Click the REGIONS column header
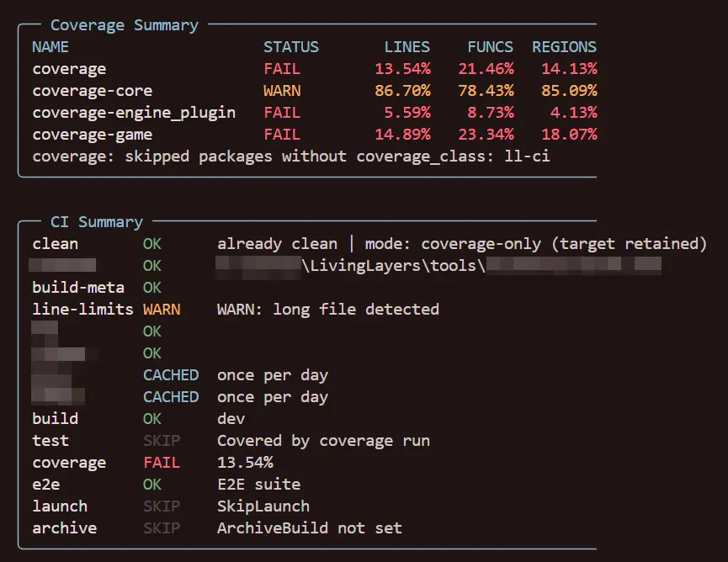The image size is (728, 562). pos(564,47)
